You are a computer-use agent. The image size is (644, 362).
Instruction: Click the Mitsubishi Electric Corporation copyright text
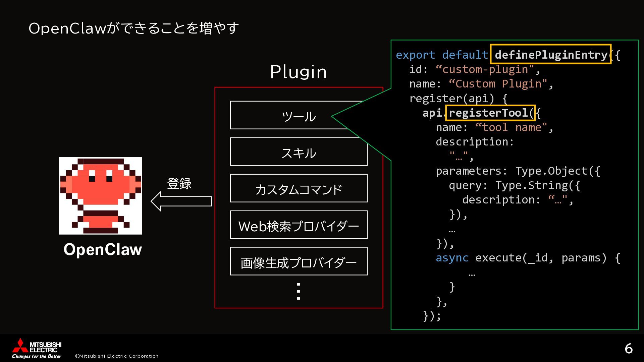tap(116, 356)
